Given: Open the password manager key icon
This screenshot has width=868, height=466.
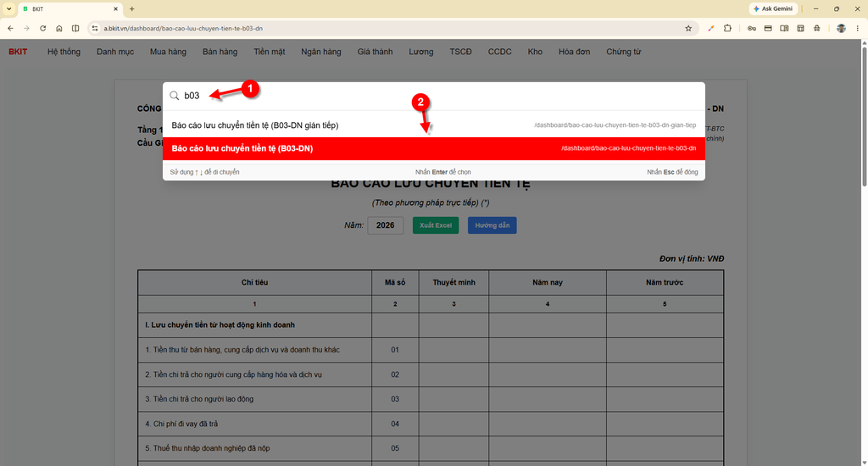Looking at the screenshot, I should pyautogui.click(x=751, y=28).
